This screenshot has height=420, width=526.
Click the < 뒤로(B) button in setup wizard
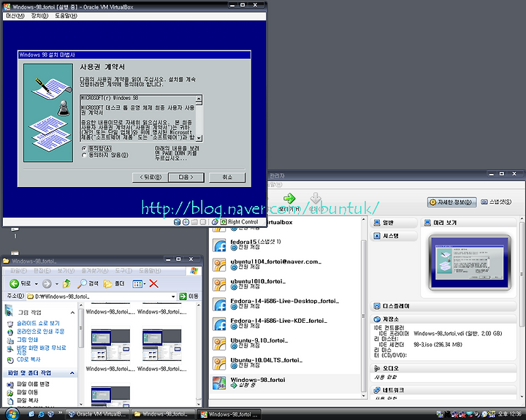(150, 177)
